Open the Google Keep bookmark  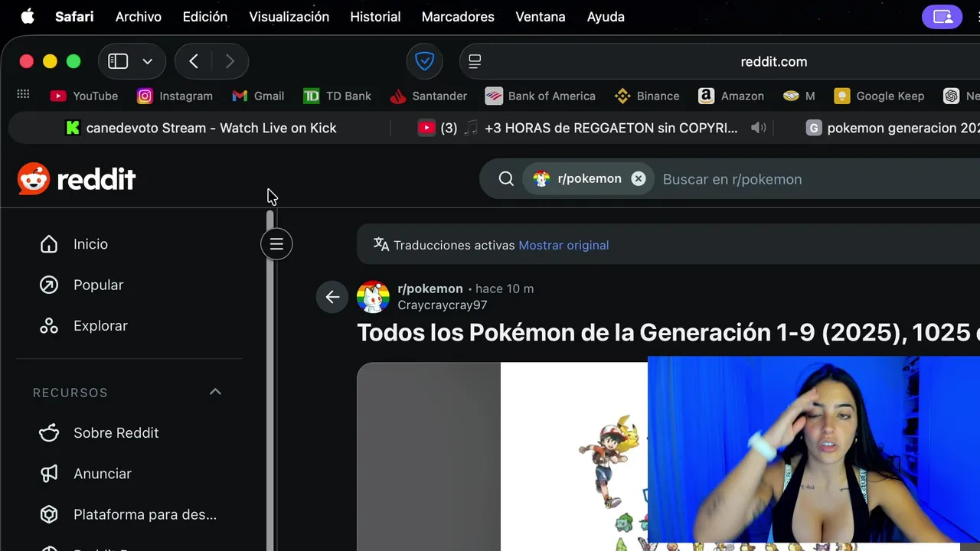pos(879,96)
